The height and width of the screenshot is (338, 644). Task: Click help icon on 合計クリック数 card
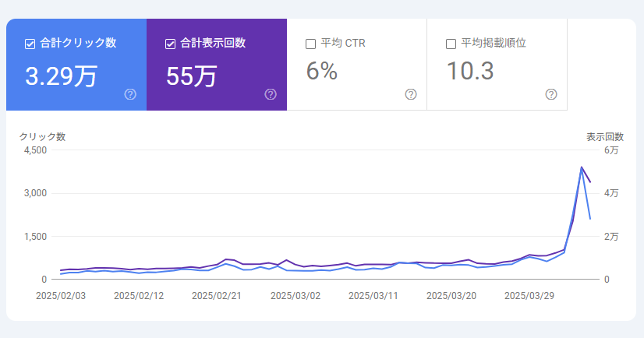(130, 94)
